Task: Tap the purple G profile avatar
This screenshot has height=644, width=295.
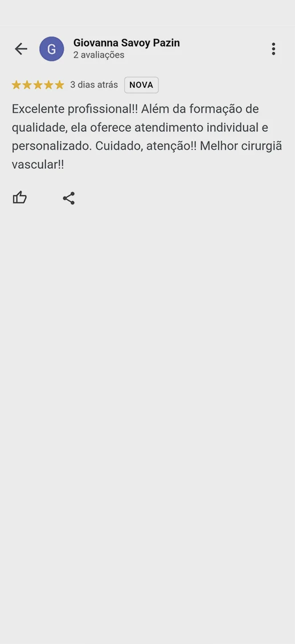Action: click(x=52, y=49)
